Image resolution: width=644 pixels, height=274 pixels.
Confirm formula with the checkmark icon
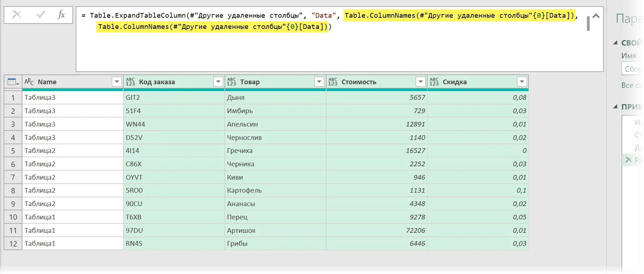point(41,15)
